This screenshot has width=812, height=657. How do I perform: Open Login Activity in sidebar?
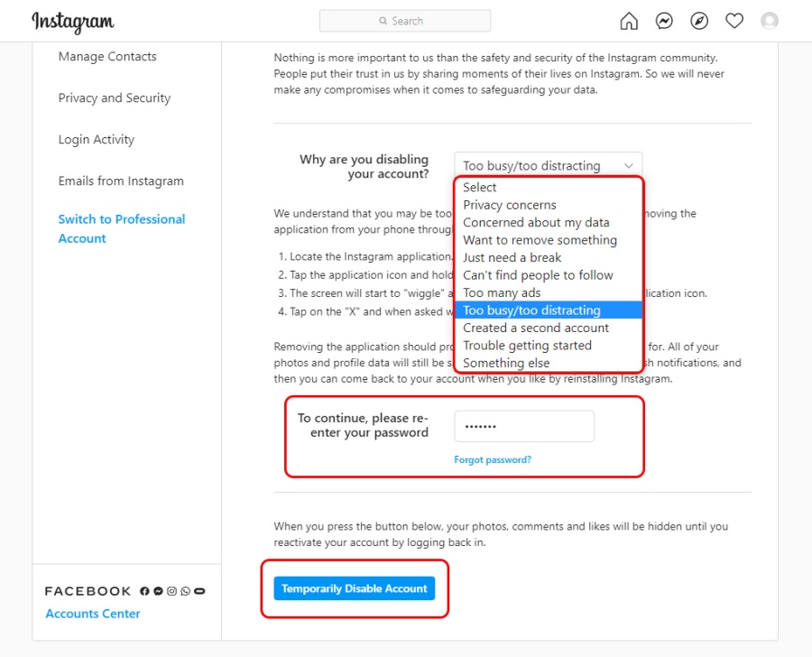coord(97,140)
